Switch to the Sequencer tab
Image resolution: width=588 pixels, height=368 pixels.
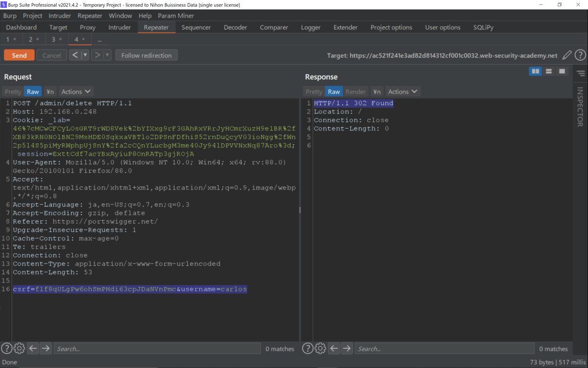(196, 27)
